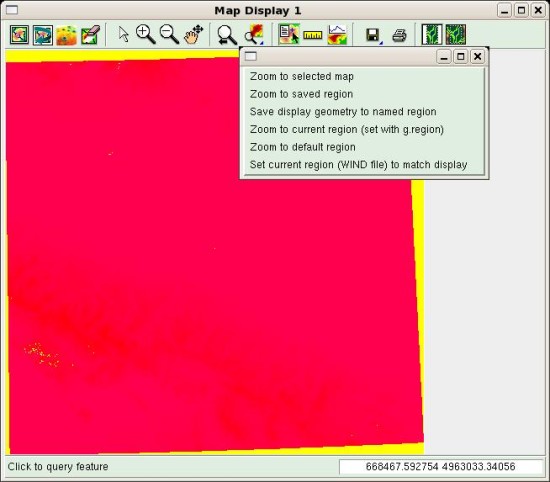The width and height of the screenshot is (550, 482).
Task: Open the NVIZ 3D view icon
Action: pyautogui.click(x=66, y=35)
